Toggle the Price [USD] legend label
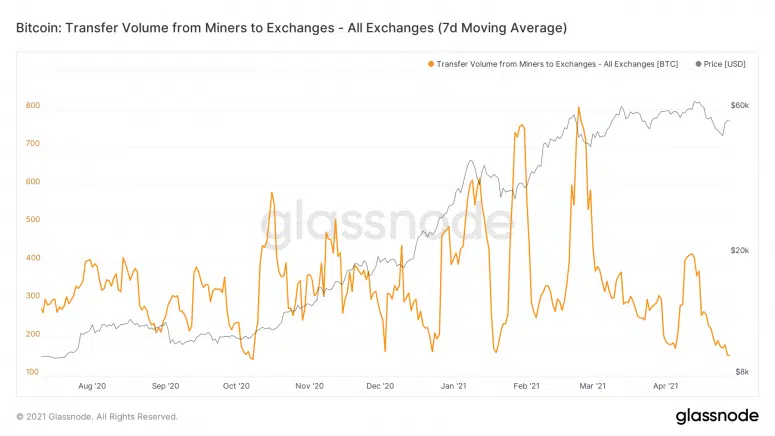The height and width of the screenshot is (436, 775). pos(724,64)
